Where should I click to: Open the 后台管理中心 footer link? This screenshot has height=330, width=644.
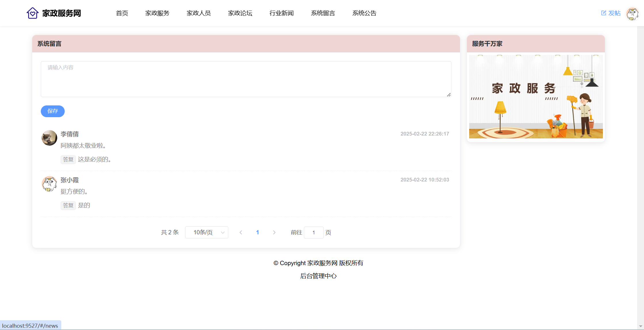tap(318, 276)
